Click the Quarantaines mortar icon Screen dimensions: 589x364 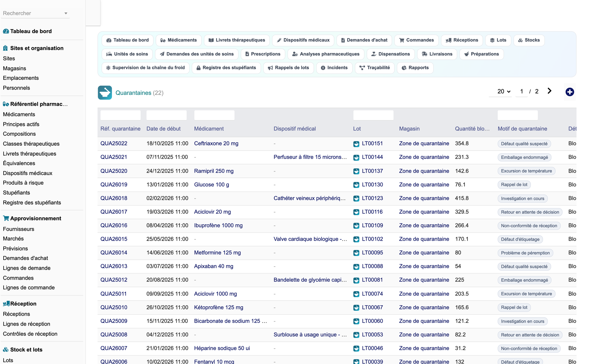point(105,93)
